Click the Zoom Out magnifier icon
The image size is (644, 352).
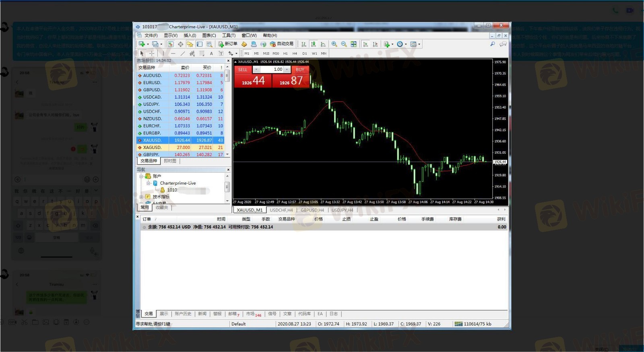coord(344,44)
